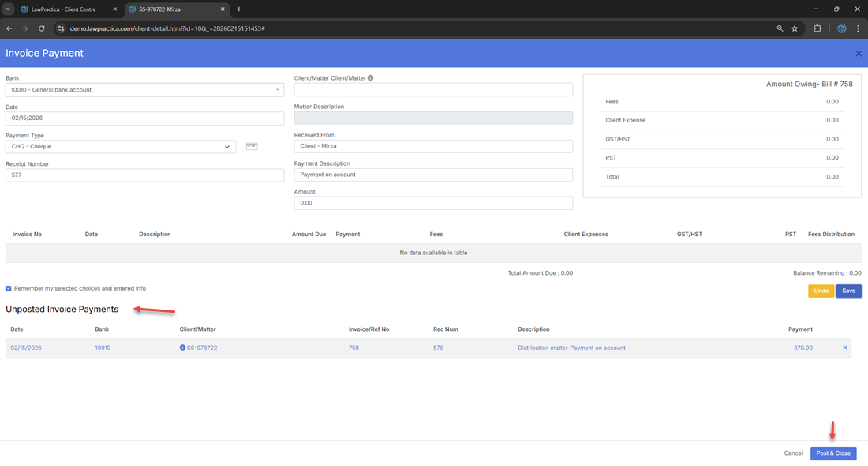Click the info icon next to Client/Matter label
The image size is (868, 466).
point(371,78)
